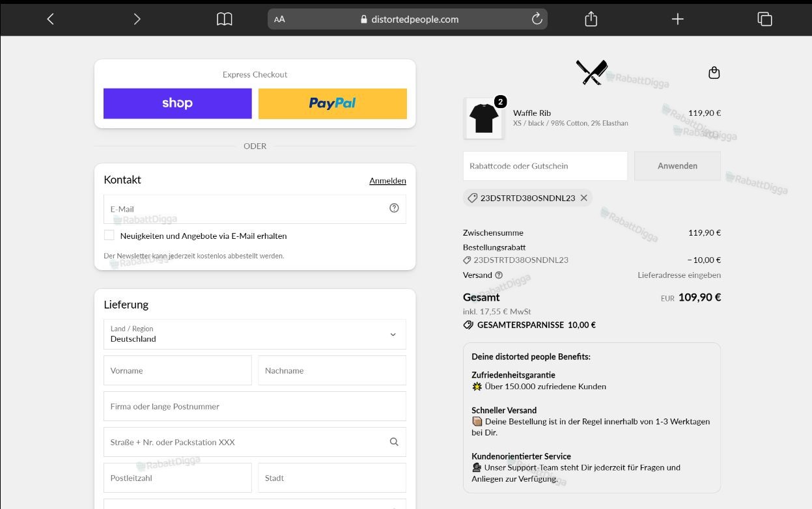The width and height of the screenshot is (812, 509).
Task: Click the Waffle Rib product name
Action: [x=532, y=113]
